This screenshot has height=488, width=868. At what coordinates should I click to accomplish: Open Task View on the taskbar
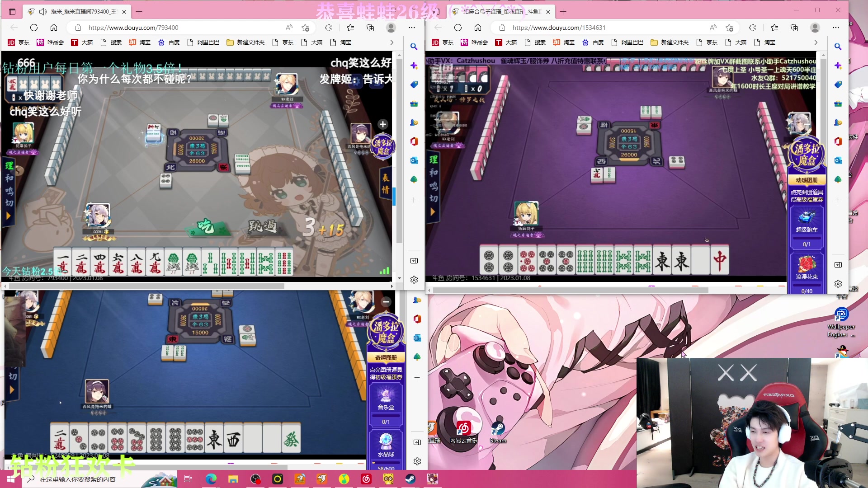point(188,479)
